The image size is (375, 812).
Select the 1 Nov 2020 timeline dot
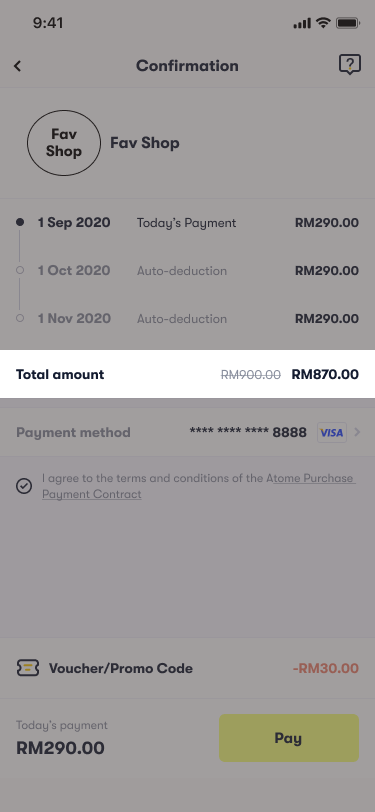tap(20, 318)
